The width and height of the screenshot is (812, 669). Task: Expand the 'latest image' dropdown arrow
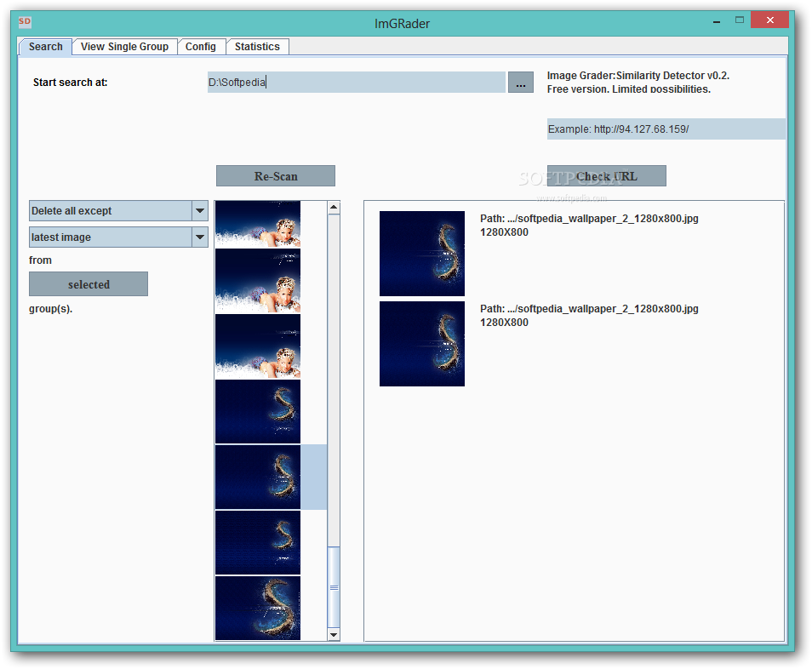pyautogui.click(x=200, y=237)
